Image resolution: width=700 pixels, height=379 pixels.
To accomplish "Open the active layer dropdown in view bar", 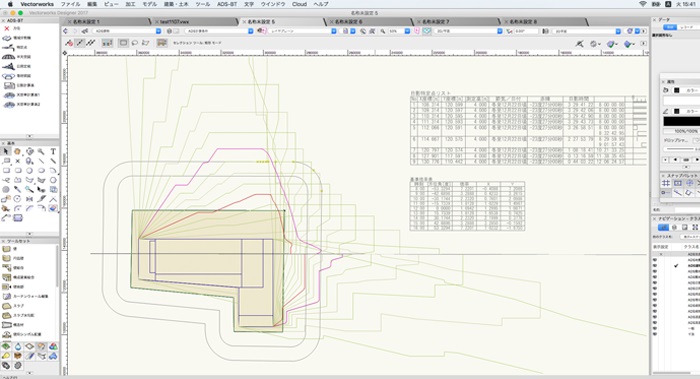I will [219, 31].
